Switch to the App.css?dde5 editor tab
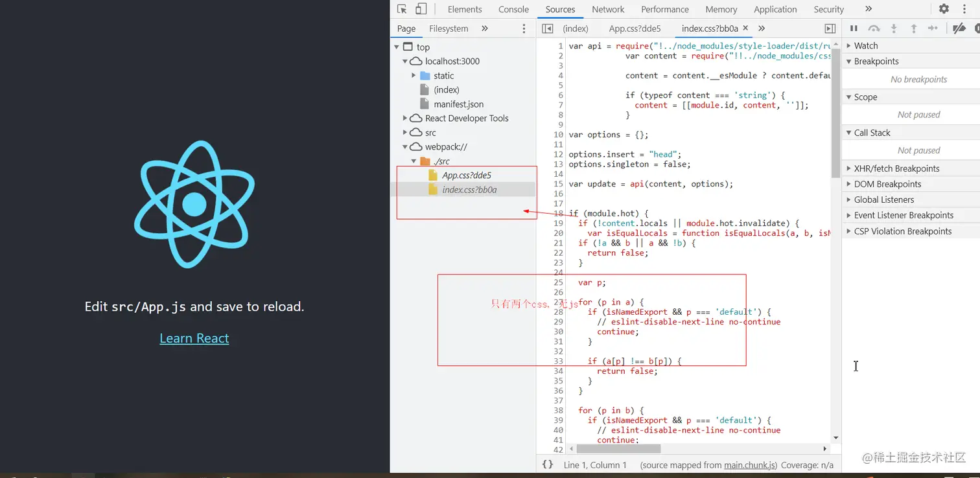Viewport: 980px width, 478px height. (635, 28)
